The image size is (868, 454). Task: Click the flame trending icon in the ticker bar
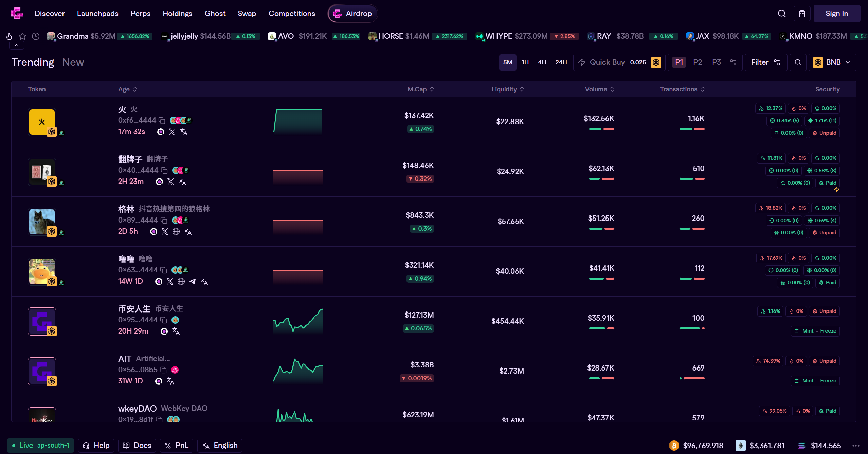pyautogui.click(x=9, y=36)
